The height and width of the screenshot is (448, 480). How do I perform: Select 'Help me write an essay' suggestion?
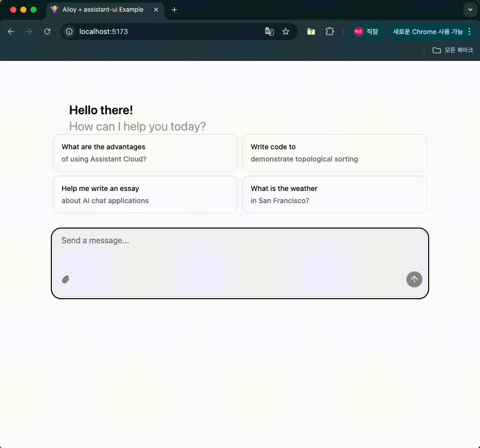pyautogui.click(x=145, y=195)
